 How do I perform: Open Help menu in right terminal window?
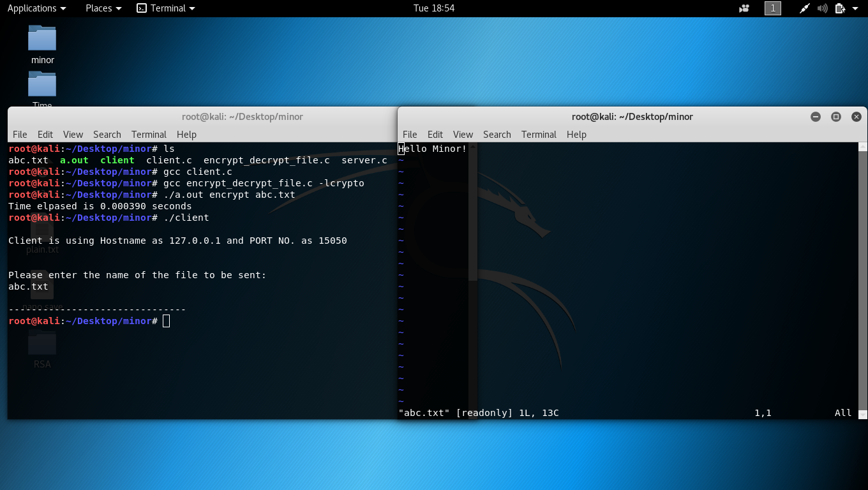(576, 134)
